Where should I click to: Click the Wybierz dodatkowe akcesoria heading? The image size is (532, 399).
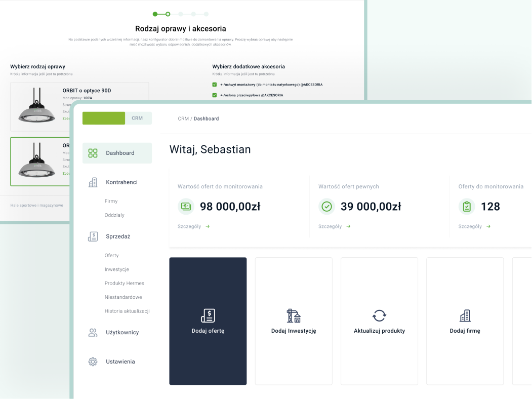pyautogui.click(x=249, y=66)
